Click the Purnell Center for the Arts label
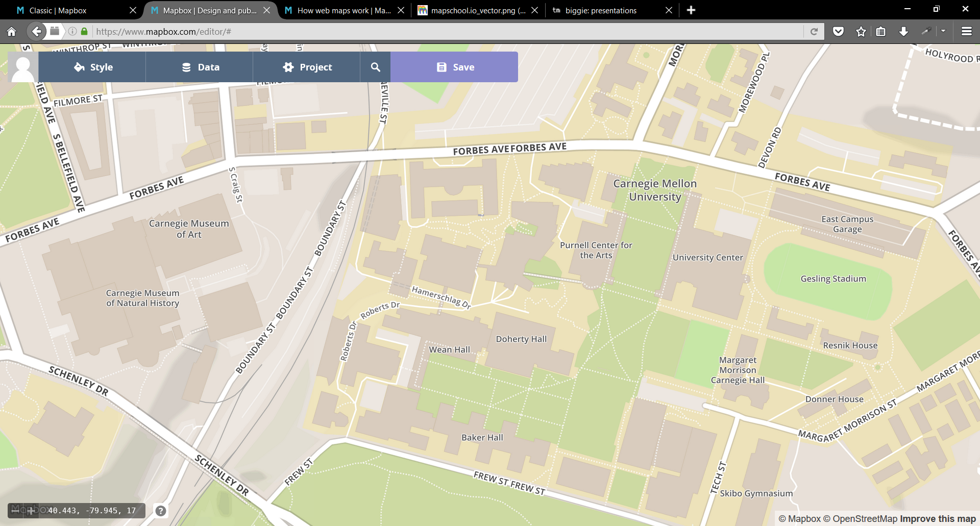This screenshot has width=980, height=526. pyautogui.click(x=596, y=250)
